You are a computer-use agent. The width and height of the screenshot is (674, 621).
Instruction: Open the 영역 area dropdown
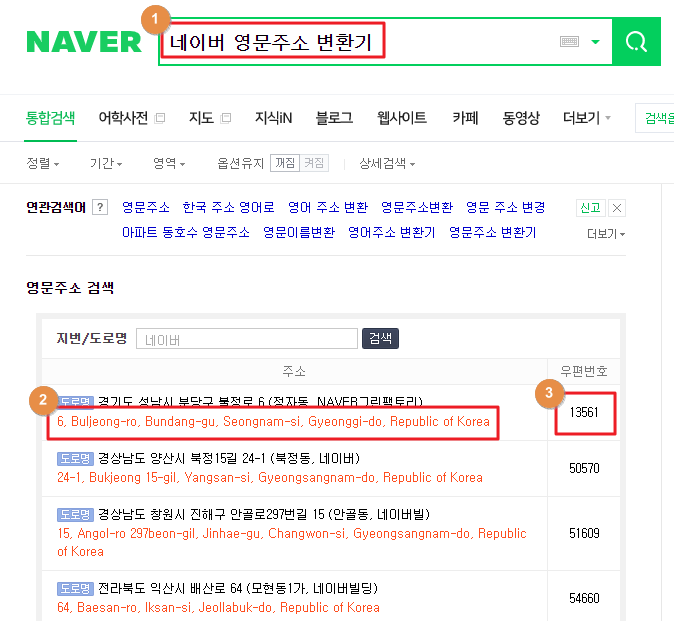click(169, 163)
